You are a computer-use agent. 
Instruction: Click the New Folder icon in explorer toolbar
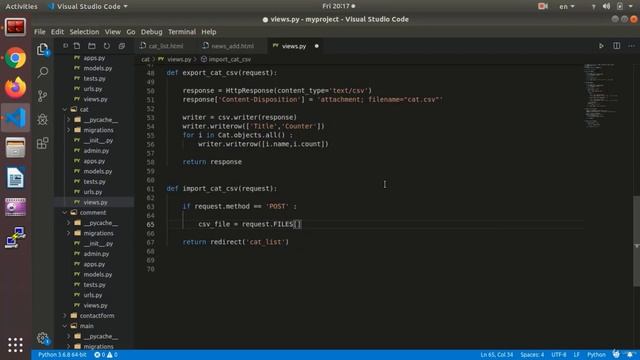click(x=92, y=46)
